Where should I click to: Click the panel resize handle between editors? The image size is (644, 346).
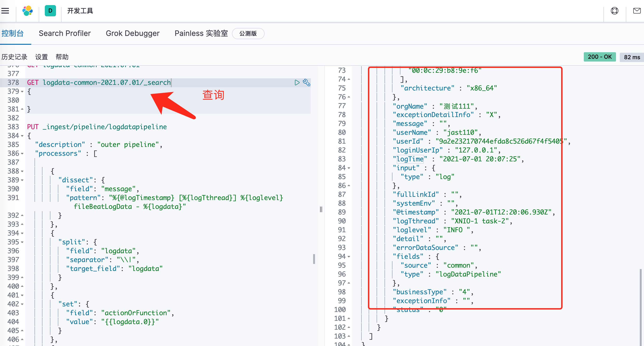click(321, 209)
